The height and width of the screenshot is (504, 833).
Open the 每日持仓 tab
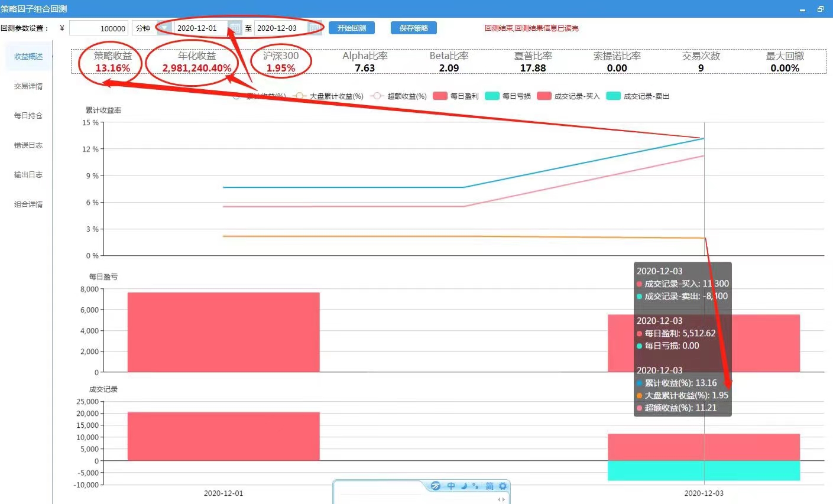[28, 116]
